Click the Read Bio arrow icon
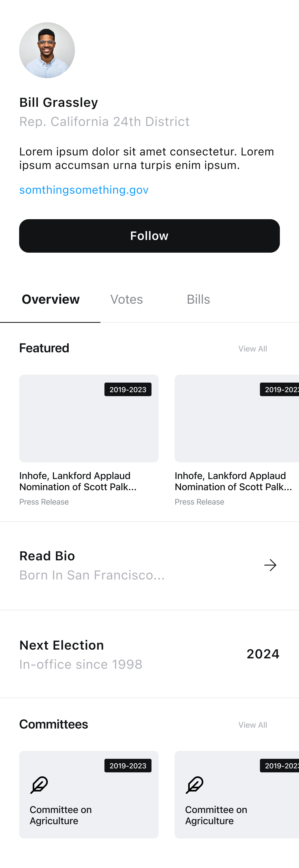299x868 pixels. pyautogui.click(x=270, y=565)
